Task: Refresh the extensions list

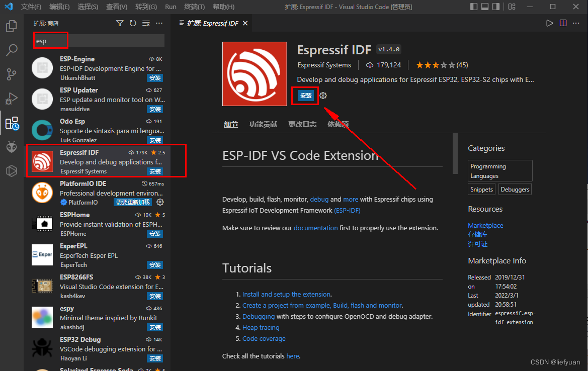Action: [x=133, y=23]
